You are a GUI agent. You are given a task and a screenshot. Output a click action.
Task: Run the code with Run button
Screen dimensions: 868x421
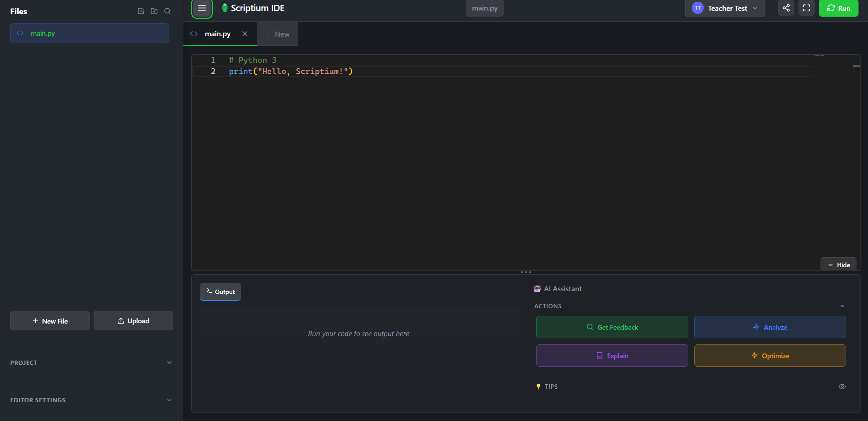[838, 8]
